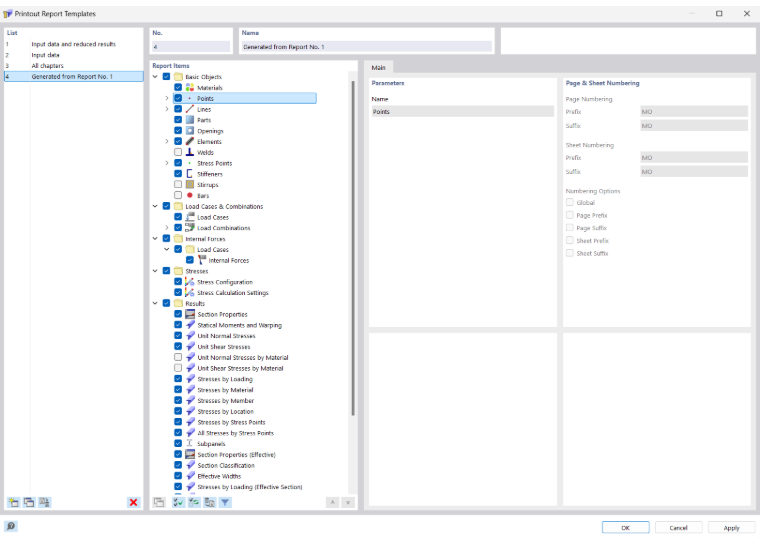Click the database copy icon below Report Items
The image size is (760, 544).
209,502
